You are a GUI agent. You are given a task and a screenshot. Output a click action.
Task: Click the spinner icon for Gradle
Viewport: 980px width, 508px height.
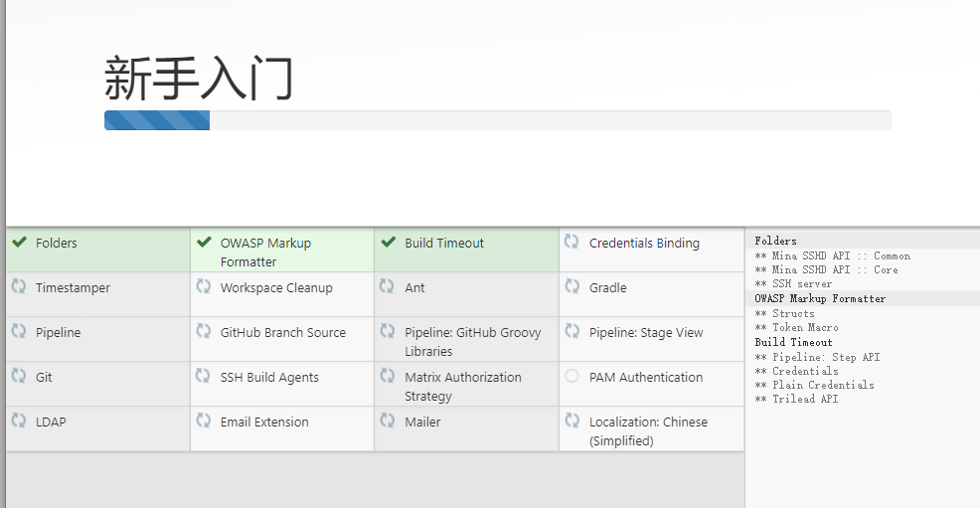coord(572,286)
